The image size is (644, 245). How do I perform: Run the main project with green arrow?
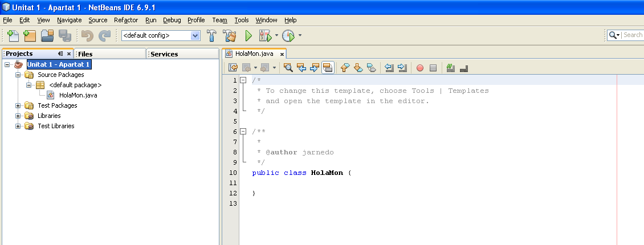pos(248,36)
